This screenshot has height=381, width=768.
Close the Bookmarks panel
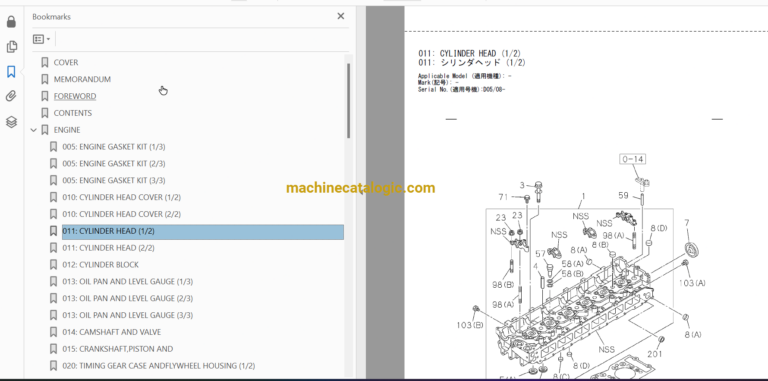[340, 16]
